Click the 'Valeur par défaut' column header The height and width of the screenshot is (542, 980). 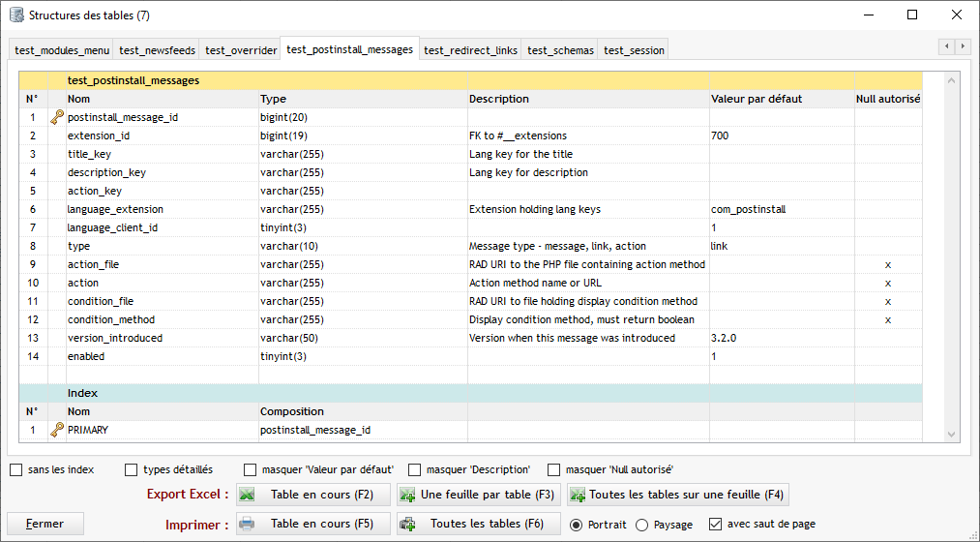pyautogui.click(x=782, y=99)
